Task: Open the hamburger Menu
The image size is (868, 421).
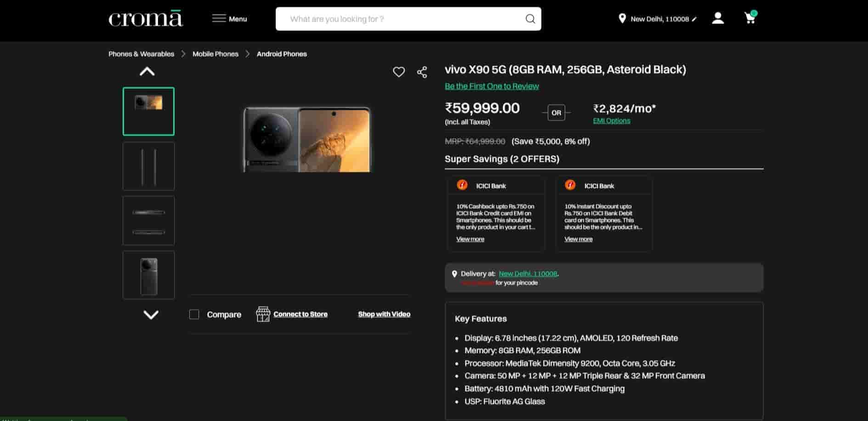Action: click(x=229, y=19)
